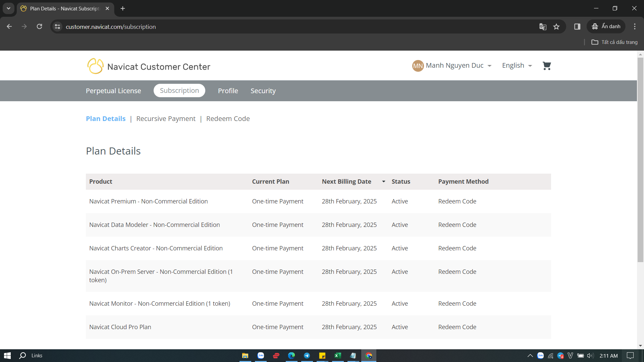Click the Product column header
This screenshot has height=362, width=644.
click(x=101, y=181)
